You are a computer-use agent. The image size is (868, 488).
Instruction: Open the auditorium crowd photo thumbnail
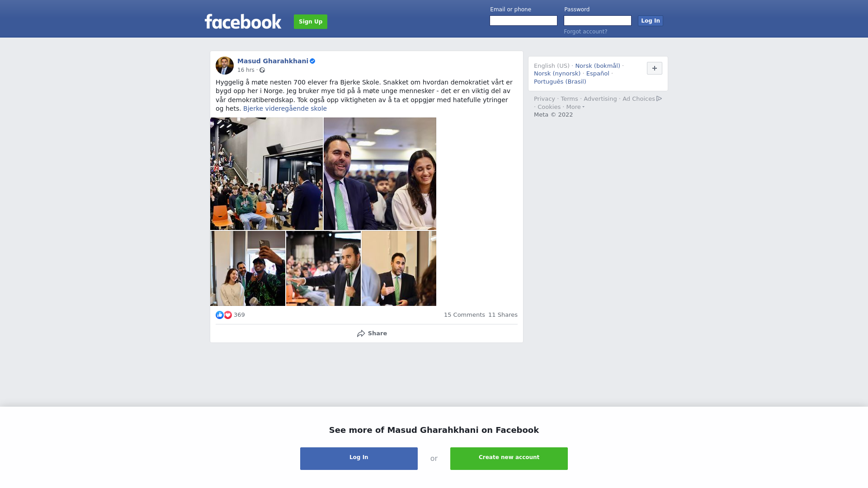pyautogui.click(x=266, y=174)
